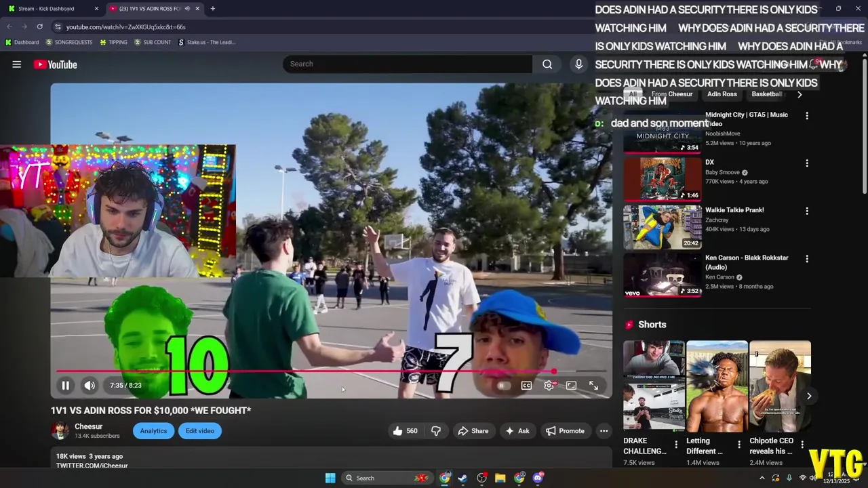The height and width of the screenshot is (488, 868).
Task: Enter fullscreen mode
Action: pyautogui.click(x=594, y=385)
